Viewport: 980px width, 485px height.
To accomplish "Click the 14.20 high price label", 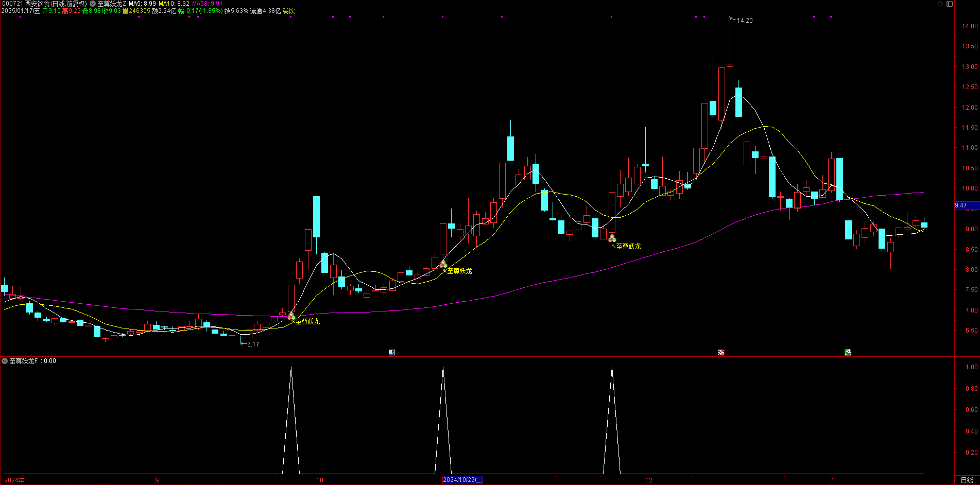I will pos(745,21).
